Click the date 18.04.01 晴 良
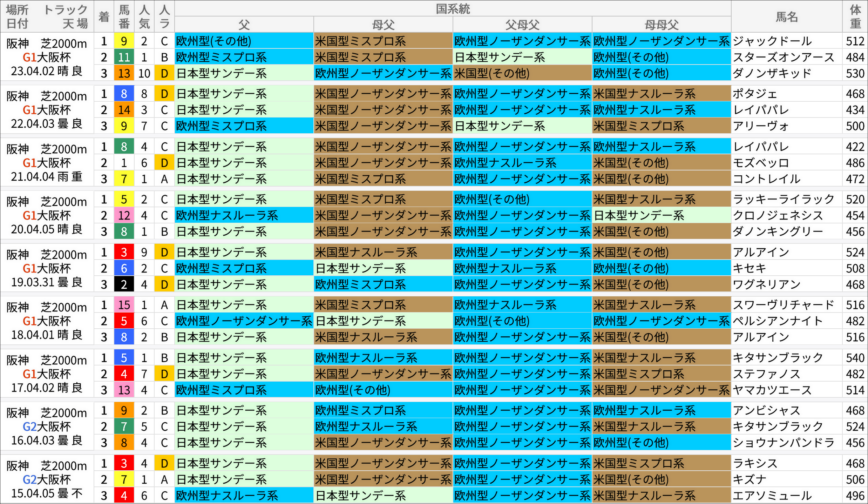This screenshot has width=868, height=504. tap(47, 335)
